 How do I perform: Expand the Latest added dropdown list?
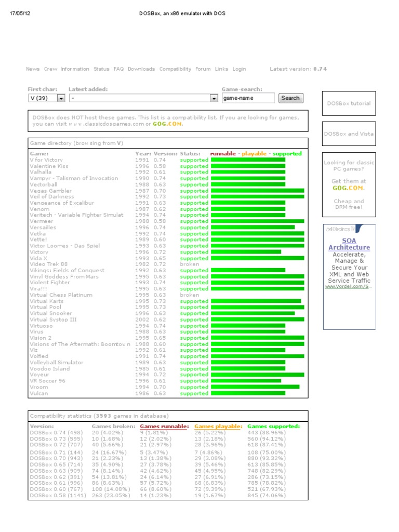[214, 98]
